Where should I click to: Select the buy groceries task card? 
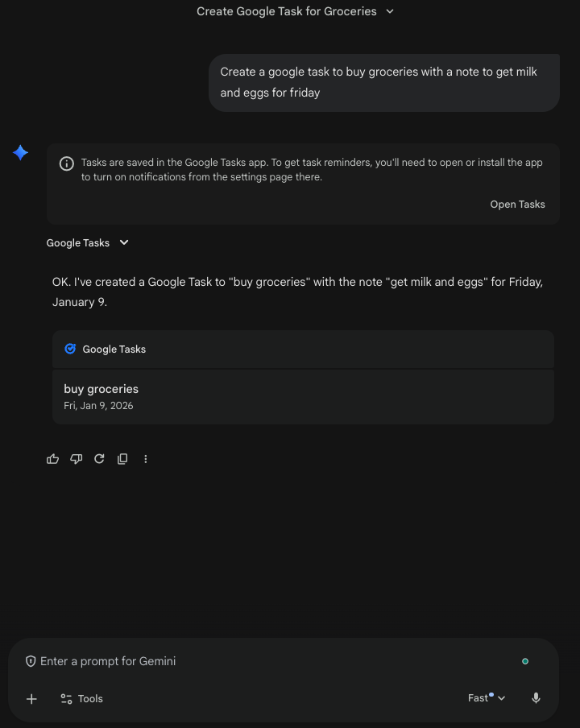[x=303, y=396]
